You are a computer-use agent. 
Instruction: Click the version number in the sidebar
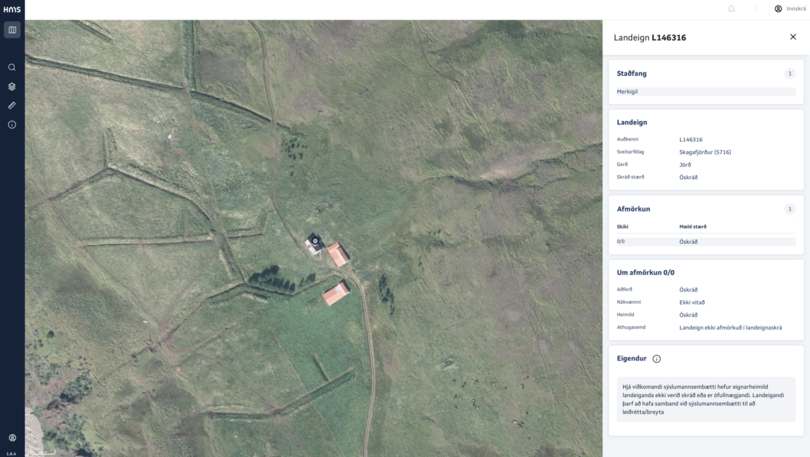[x=11, y=454]
